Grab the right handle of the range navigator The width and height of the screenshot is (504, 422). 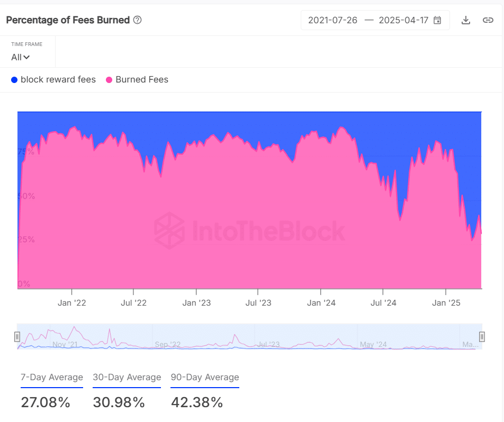[482, 336]
